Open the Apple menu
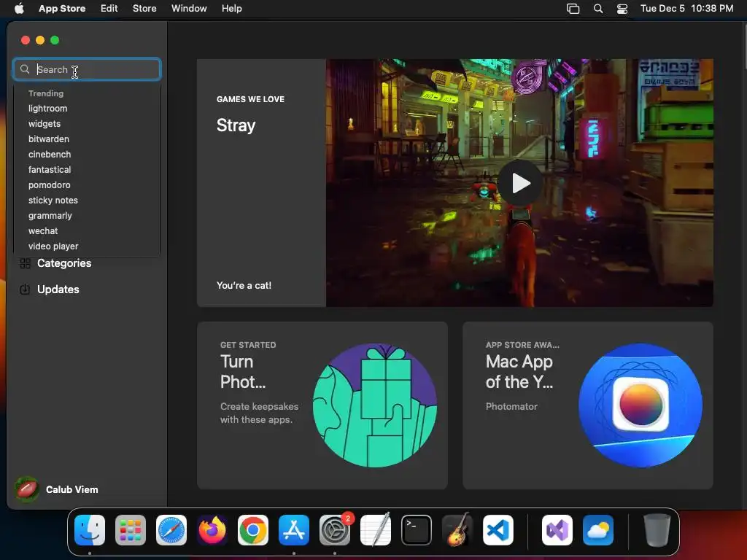This screenshot has height=560, width=747. tap(19, 9)
